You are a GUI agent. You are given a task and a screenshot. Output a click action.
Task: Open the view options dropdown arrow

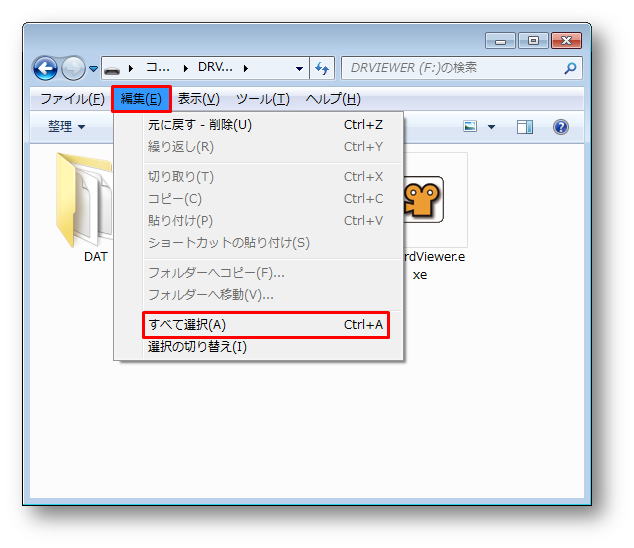[x=491, y=127]
